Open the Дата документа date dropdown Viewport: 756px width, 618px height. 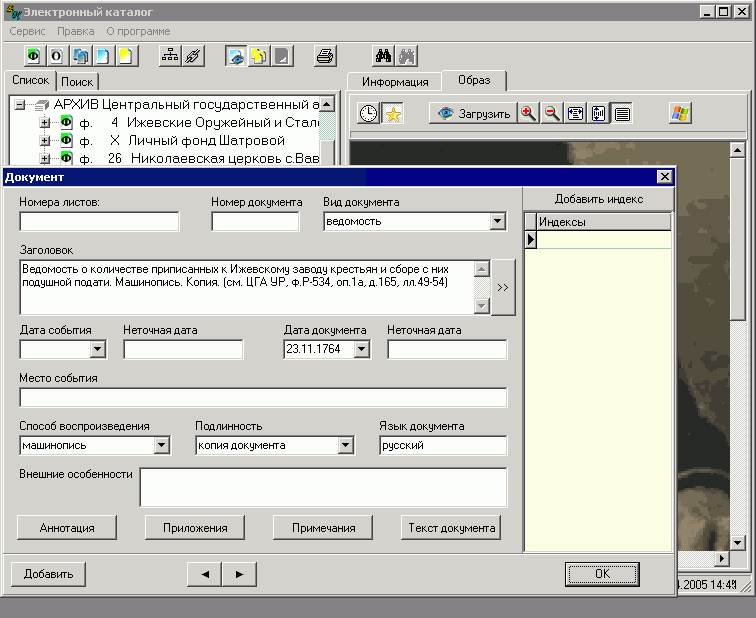click(x=362, y=349)
